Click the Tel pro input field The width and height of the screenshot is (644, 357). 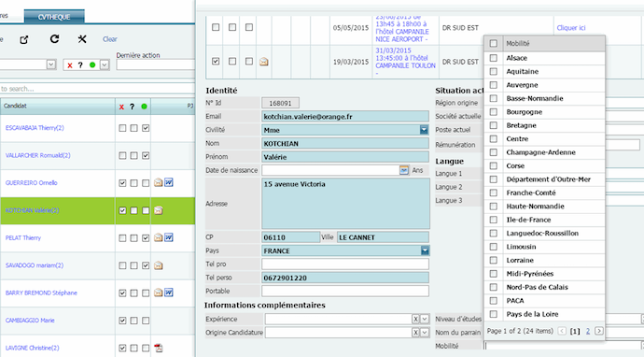click(x=345, y=264)
